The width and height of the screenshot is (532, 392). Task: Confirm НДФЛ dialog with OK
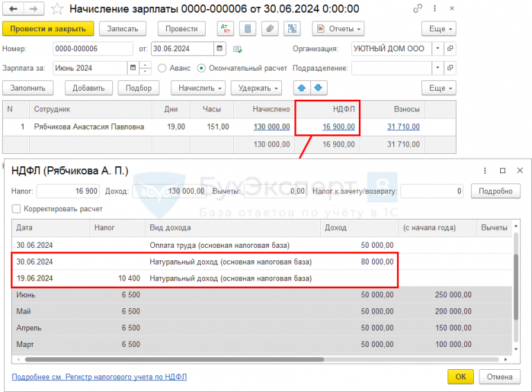[x=461, y=377]
